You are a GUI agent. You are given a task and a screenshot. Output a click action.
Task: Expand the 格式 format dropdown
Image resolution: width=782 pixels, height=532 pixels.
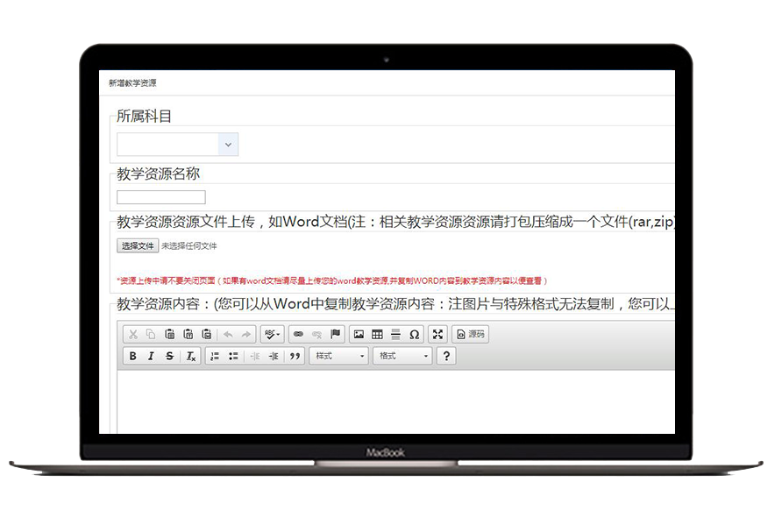402,357
